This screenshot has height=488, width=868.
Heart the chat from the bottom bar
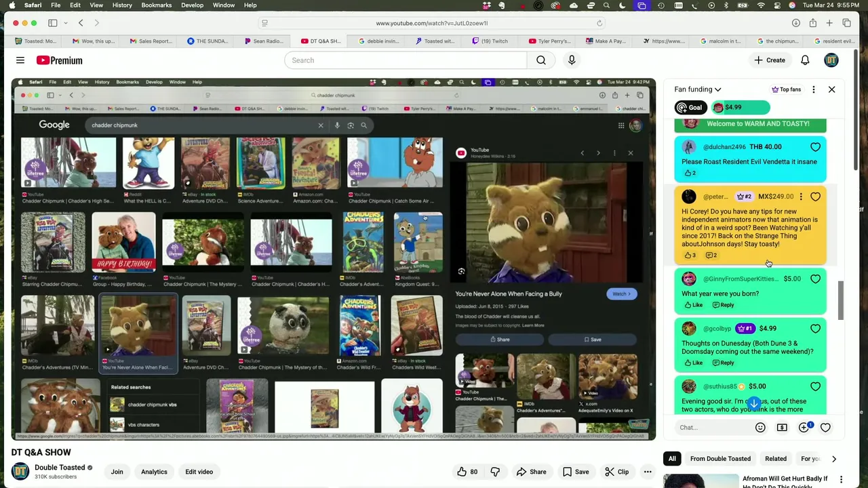(825, 428)
